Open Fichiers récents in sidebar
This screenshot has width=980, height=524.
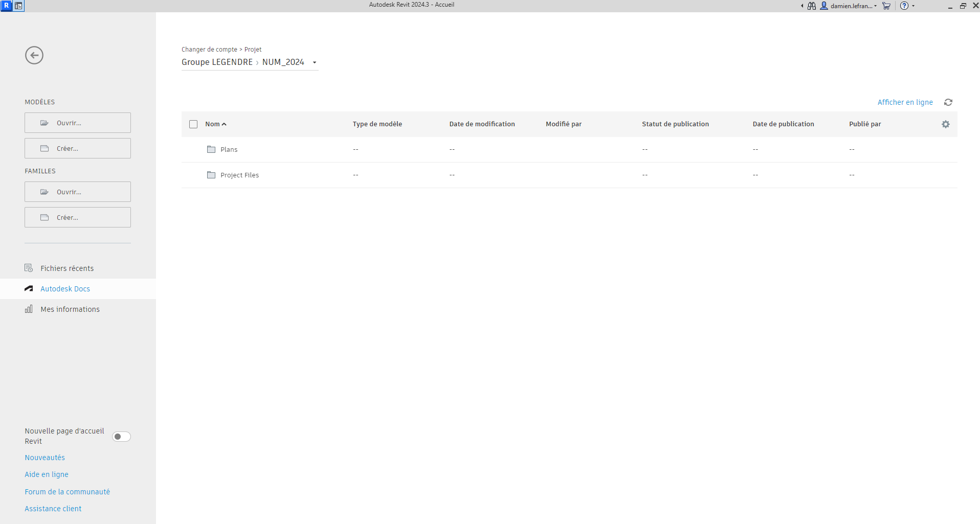[67, 268]
